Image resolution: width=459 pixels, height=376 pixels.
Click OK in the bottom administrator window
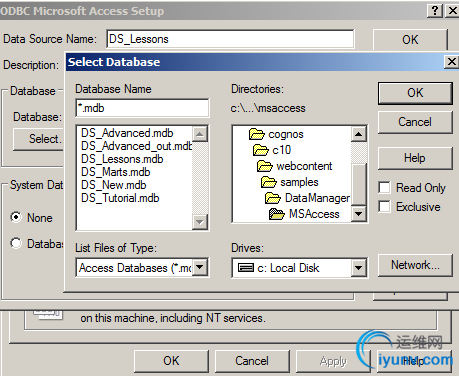(171, 361)
